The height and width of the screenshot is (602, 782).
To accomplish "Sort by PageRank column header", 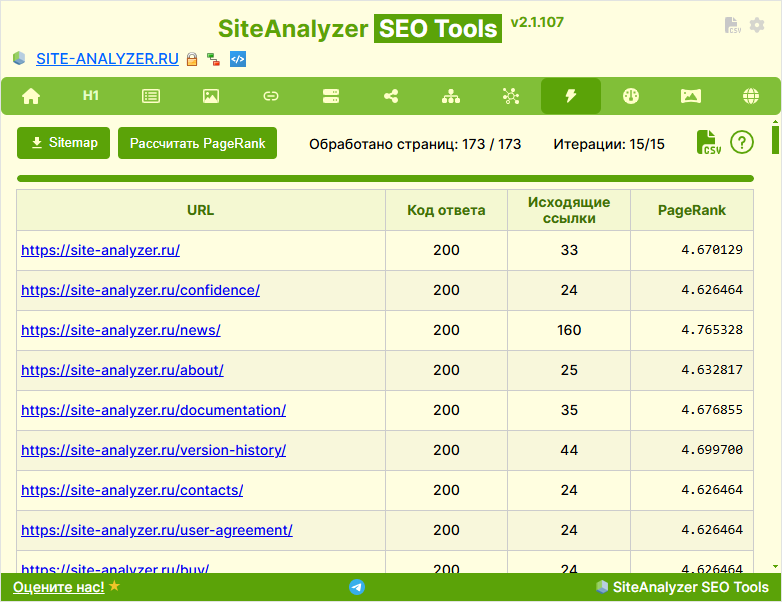I will [692, 210].
